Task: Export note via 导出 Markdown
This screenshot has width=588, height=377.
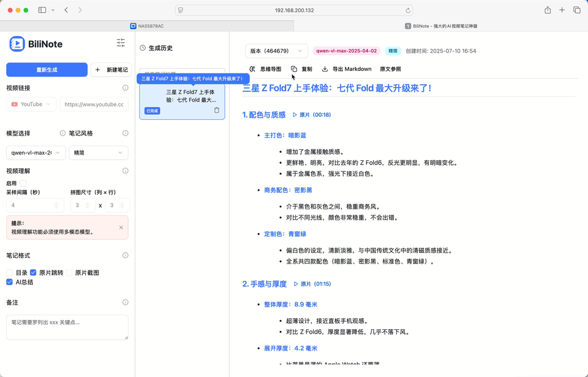Action: [x=347, y=69]
